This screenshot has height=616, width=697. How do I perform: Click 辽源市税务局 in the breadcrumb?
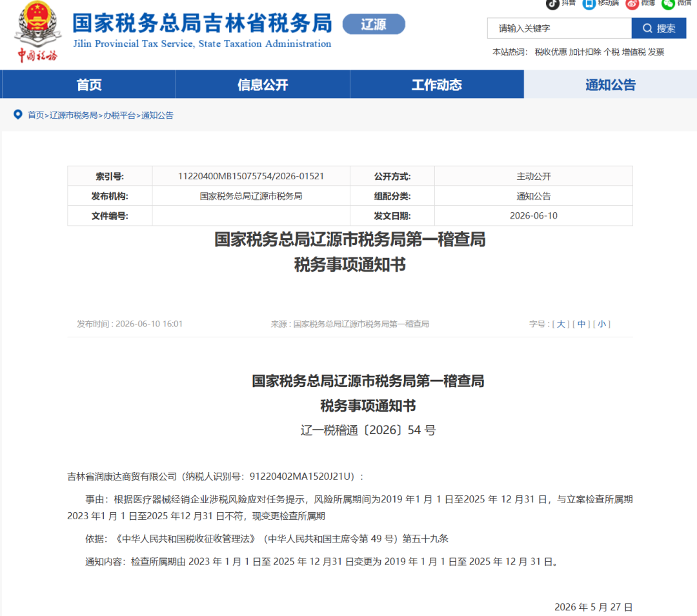[x=74, y=115]
